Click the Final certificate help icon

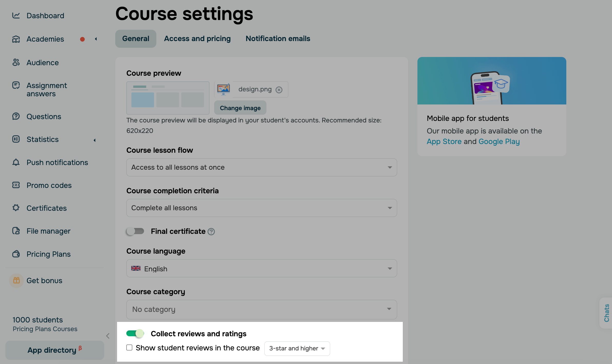pos(211,232)
